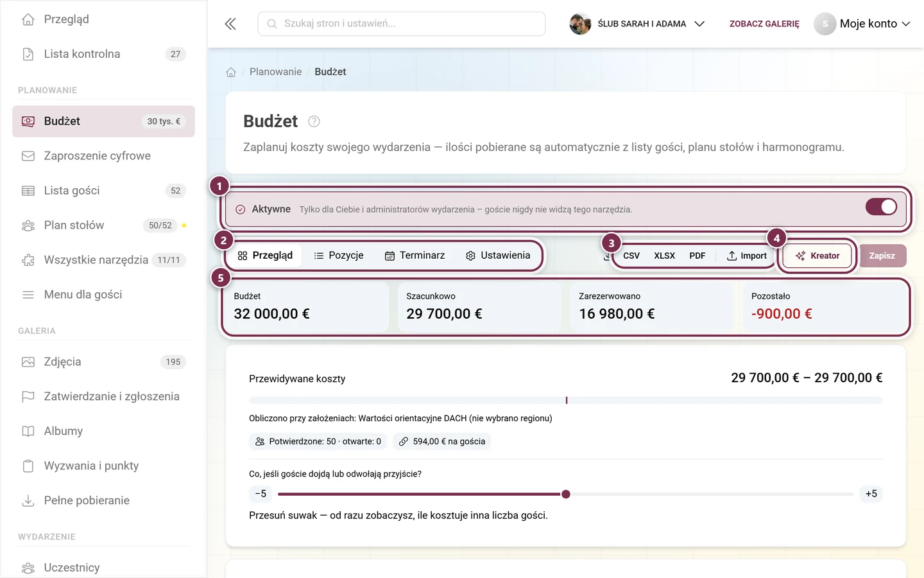Click the Plan stołów people icon
The height and width of the screenshot is (578, 924).
tap(28, 225)
